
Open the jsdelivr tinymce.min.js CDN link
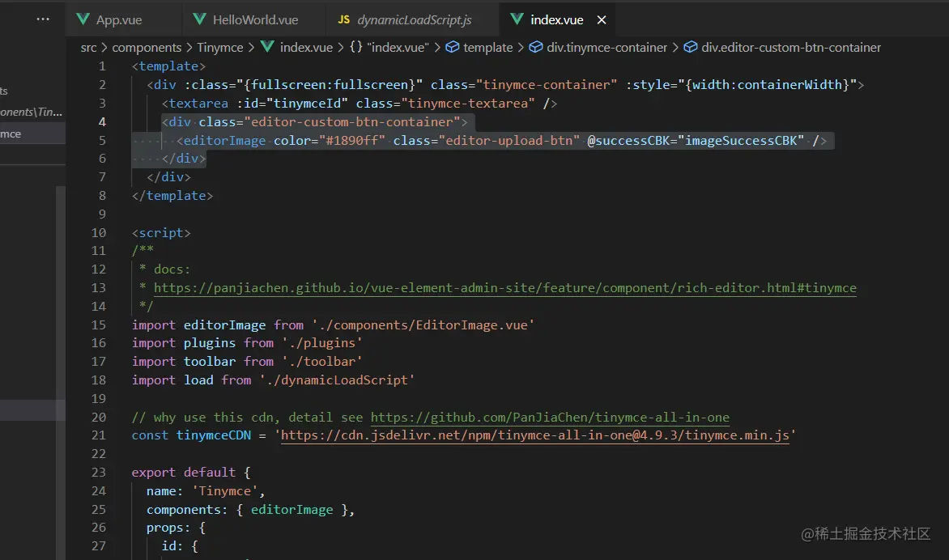pyautogui.click(x=535, y=435)
